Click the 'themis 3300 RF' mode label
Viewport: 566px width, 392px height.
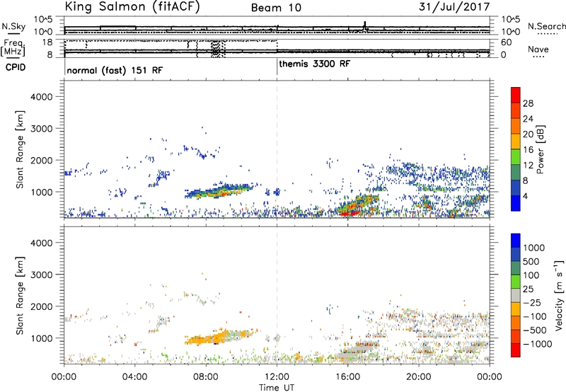[x=314, y=64]
